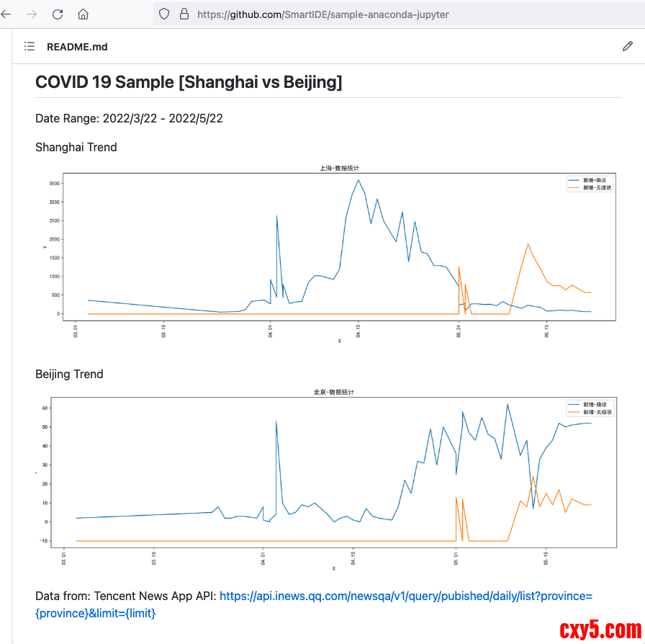Screen dimensions: 645x644
Task: Click the Beijing Trend heading
Action: click(69, 374)
